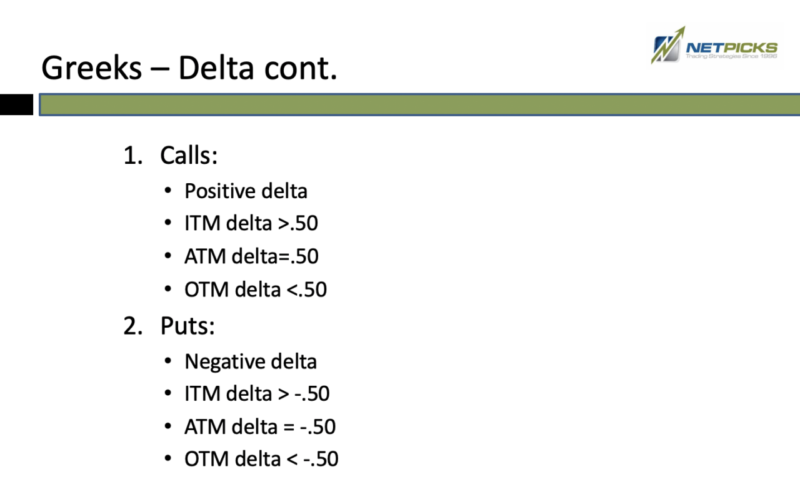
Task: Click the OTM delta < -.50 line
Action: pos(261,459)
